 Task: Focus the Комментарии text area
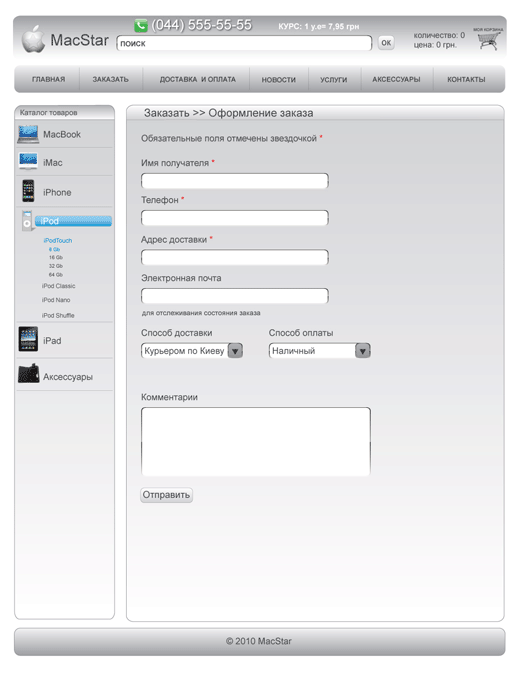[x=256, y=442]
